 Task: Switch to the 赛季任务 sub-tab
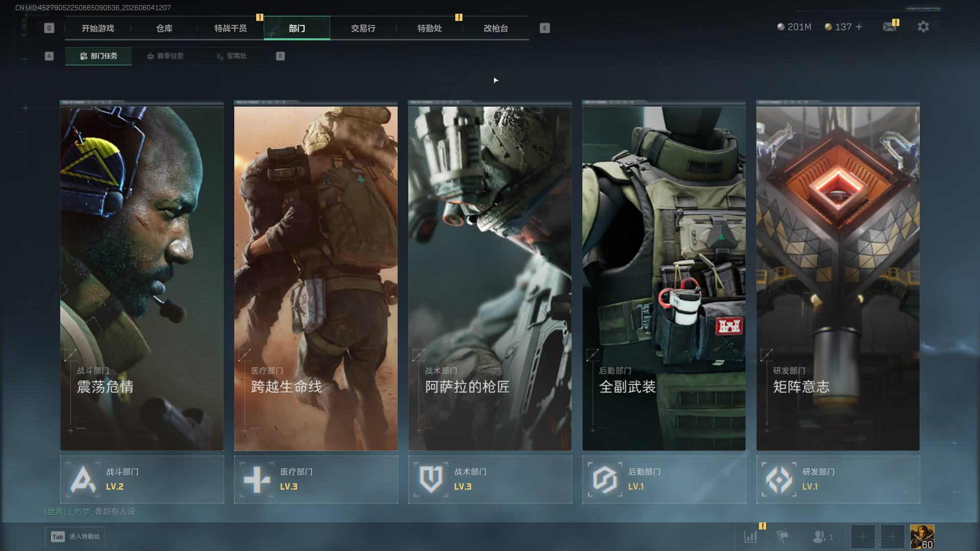point(165,56)
